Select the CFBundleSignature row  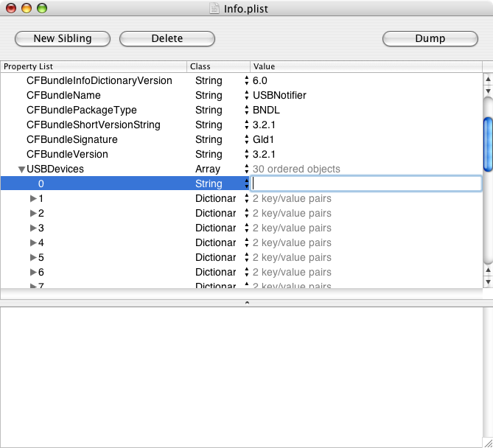[241, 139]
